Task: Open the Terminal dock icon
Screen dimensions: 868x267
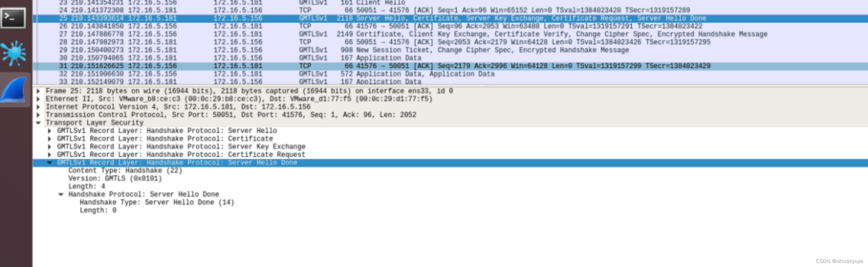Action: (x=13, y=18)
